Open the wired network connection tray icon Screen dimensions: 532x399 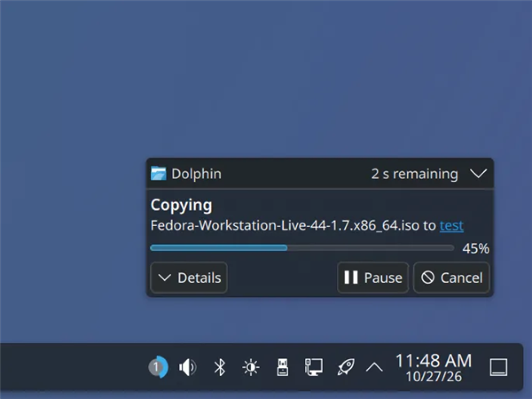(x=313, y=367)
